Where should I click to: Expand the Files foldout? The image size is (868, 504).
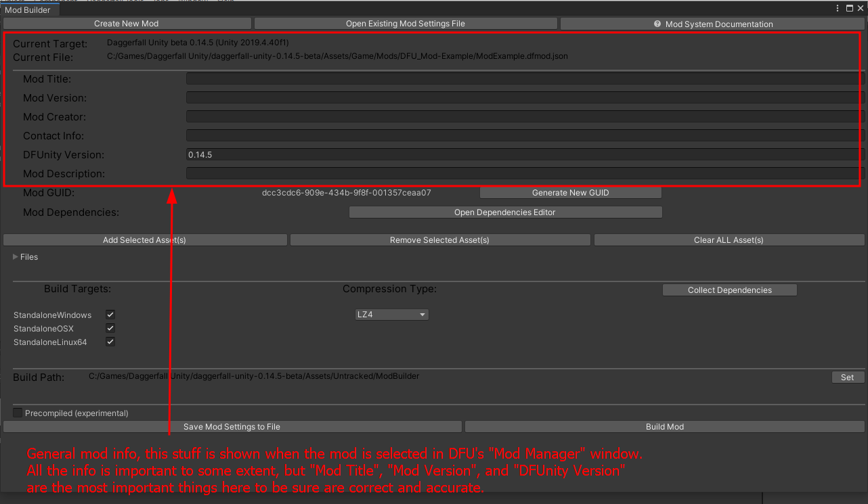(16, 257)
